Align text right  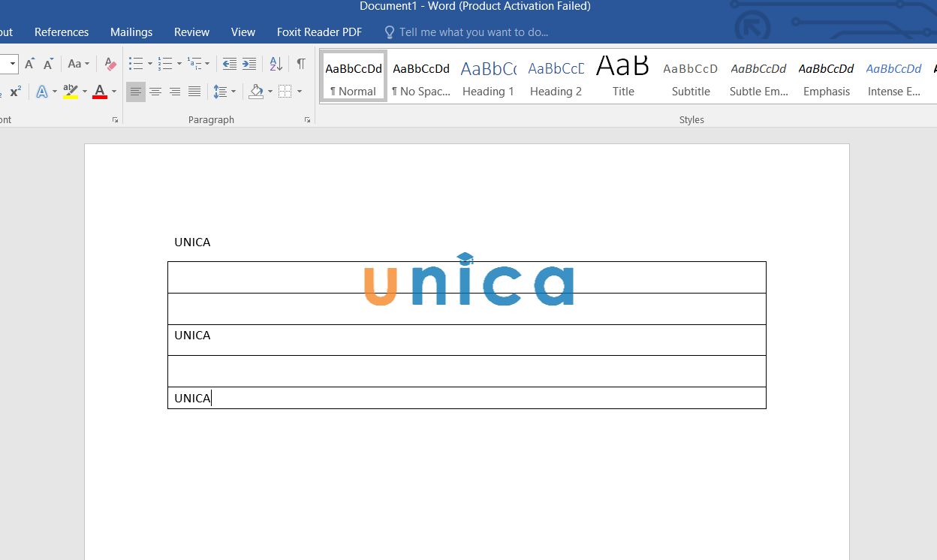(175, 92)
